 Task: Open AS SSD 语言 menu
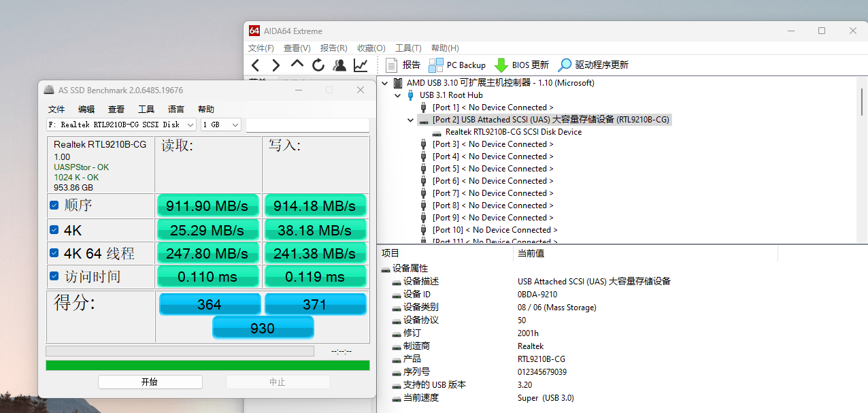[176, 109]
